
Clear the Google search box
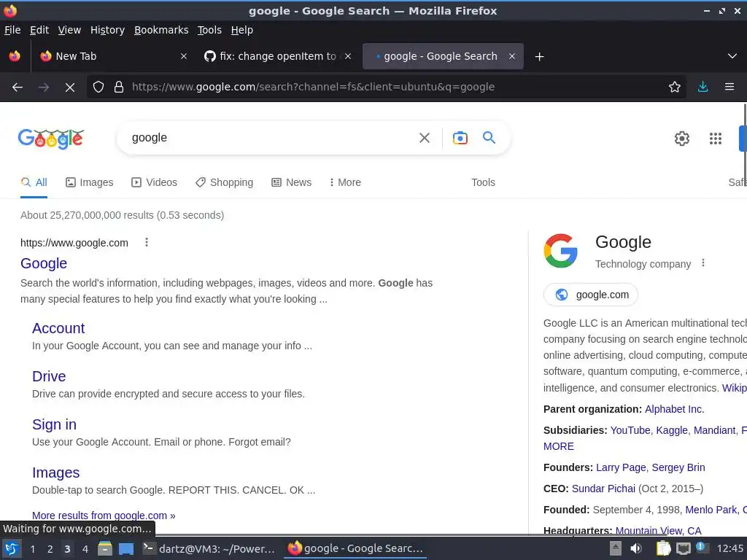tap(425, 138)
